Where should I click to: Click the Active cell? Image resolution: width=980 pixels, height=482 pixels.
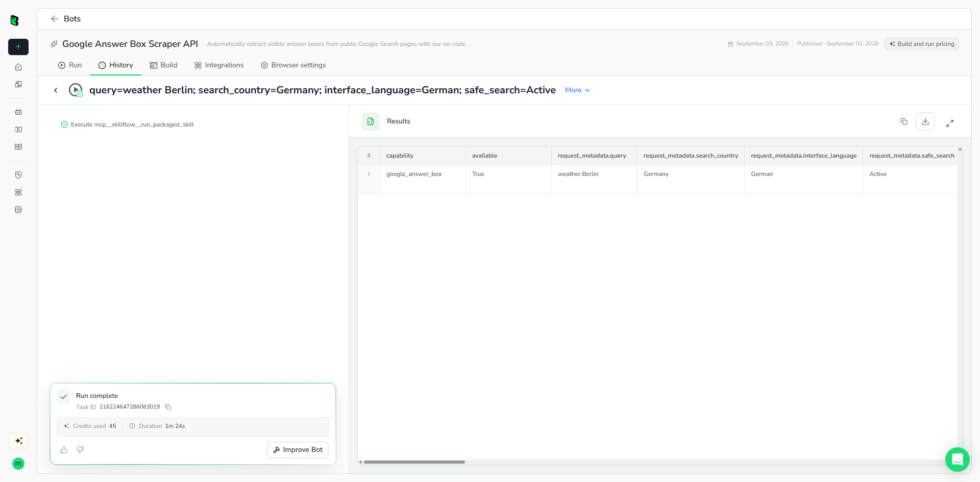coord(911,179)
